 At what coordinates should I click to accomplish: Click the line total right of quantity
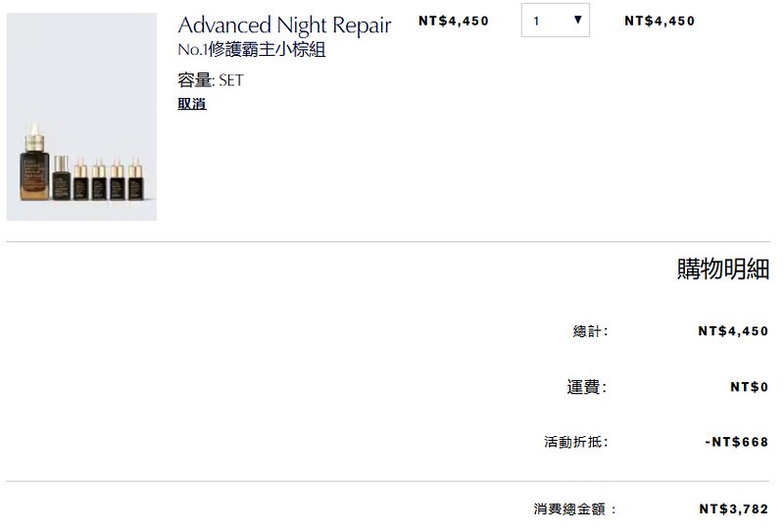click(660, 21)
